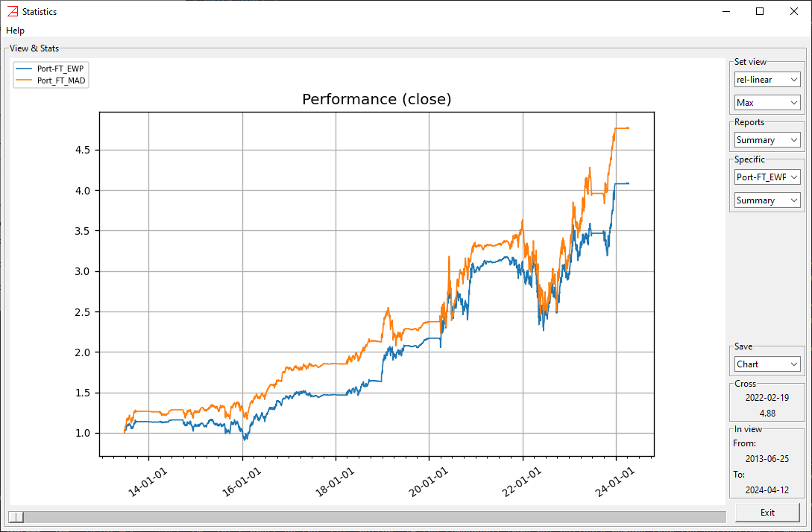Click the 22-01-01 axis label
Screen dimensions: 812x532
[x=521, y=481]
